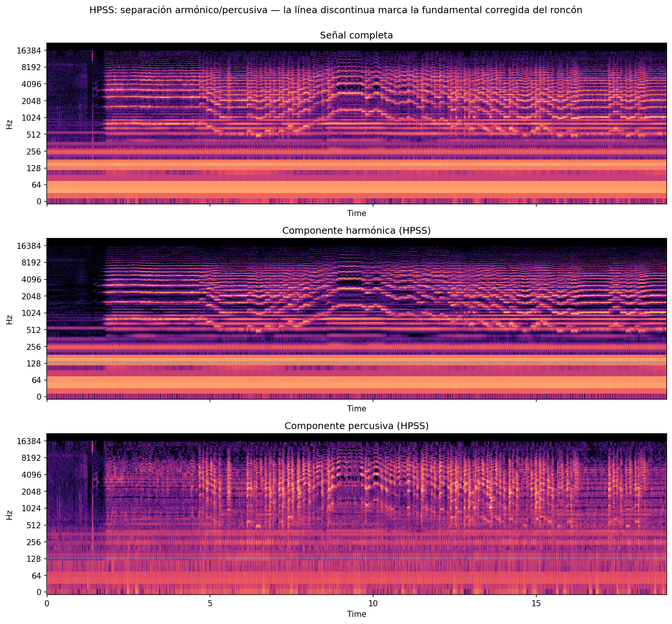This screenshot has width=672, height=624.
Task: Click the 10 tick label on the bottom time axis
Action: tap(373, 603)
